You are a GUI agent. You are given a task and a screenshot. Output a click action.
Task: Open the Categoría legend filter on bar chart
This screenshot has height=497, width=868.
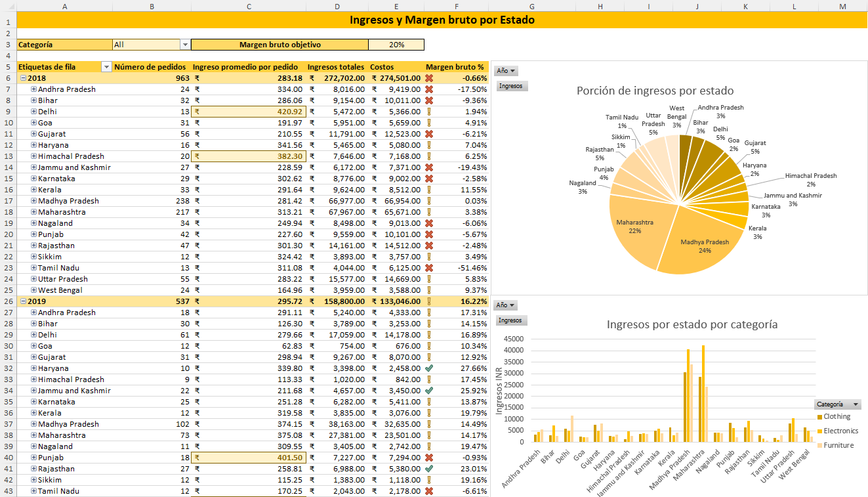click(x=837, y=404)
